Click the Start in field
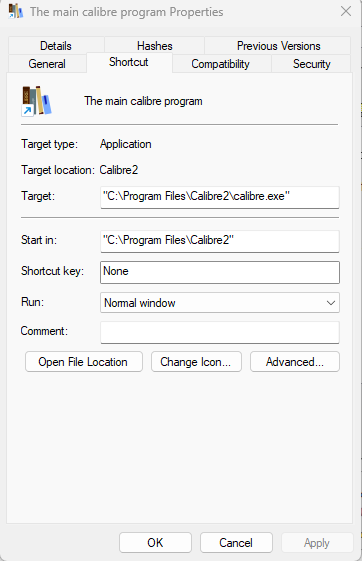 click(x=220, y=241)
